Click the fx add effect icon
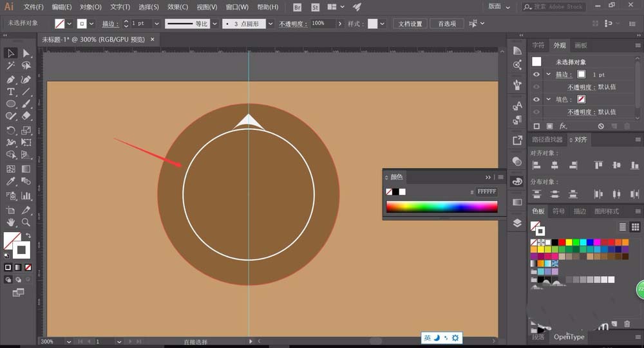This screenshot has height=348, width=644. pyautogui.click(x=563, y=126)
